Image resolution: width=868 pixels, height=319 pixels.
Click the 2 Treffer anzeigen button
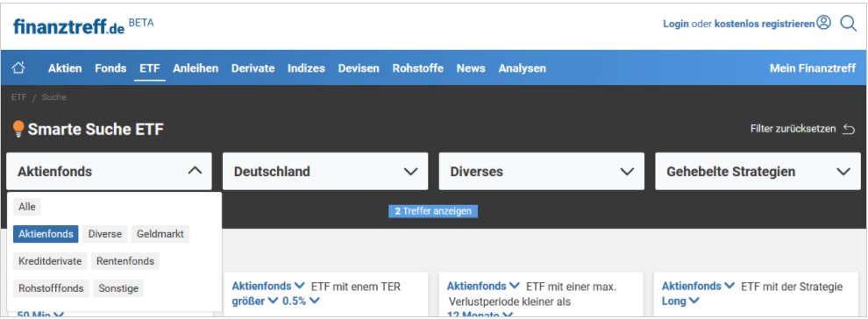coord(433,211)
